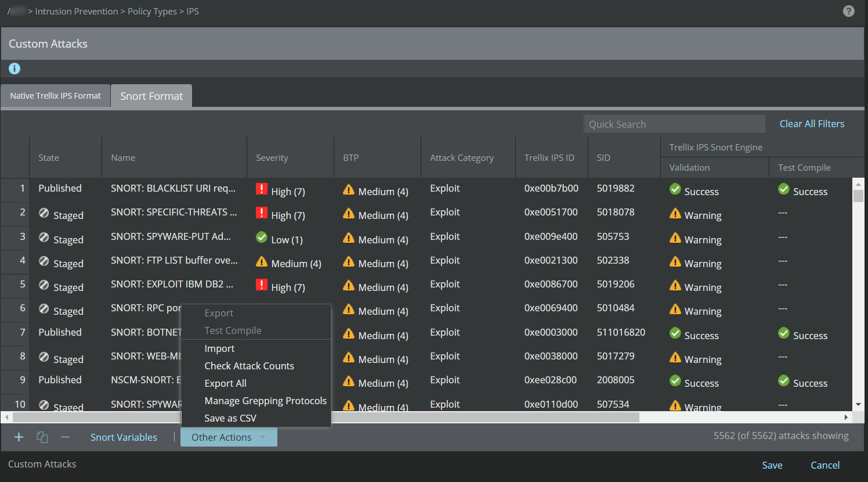Click the Staged state icon in row 5
Viewport: 868px width, 482px height.
coord(44,285)
